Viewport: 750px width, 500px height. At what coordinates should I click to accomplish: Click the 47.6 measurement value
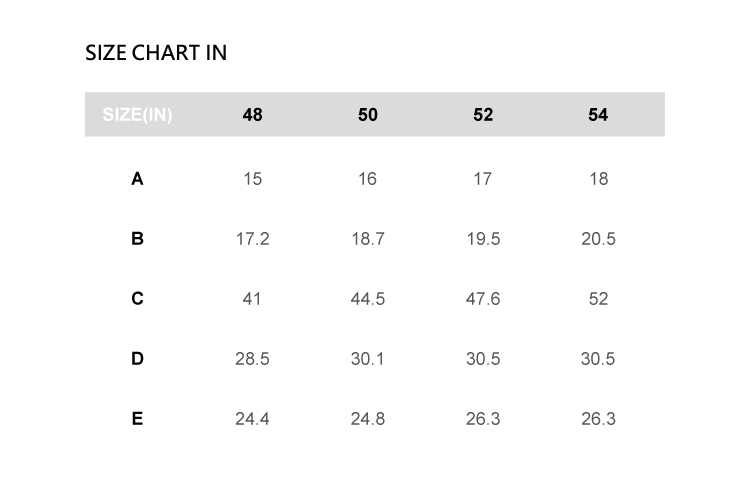[x=483, y=299]
